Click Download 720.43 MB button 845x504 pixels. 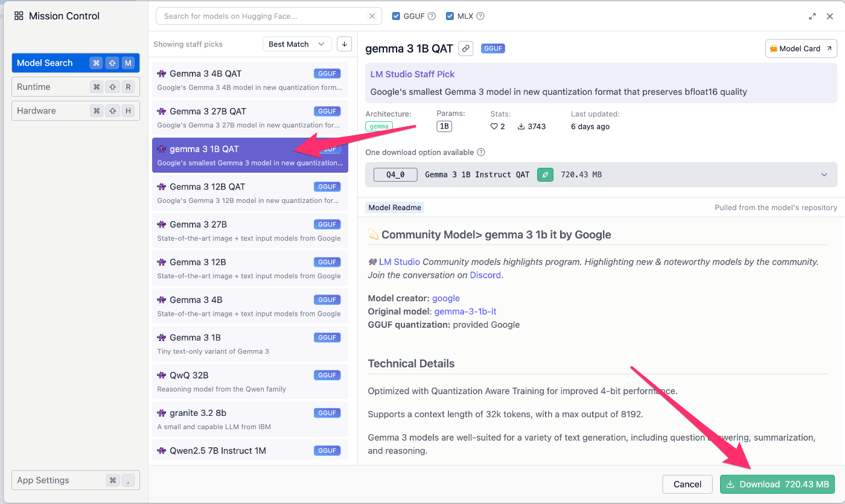point(777,484)
